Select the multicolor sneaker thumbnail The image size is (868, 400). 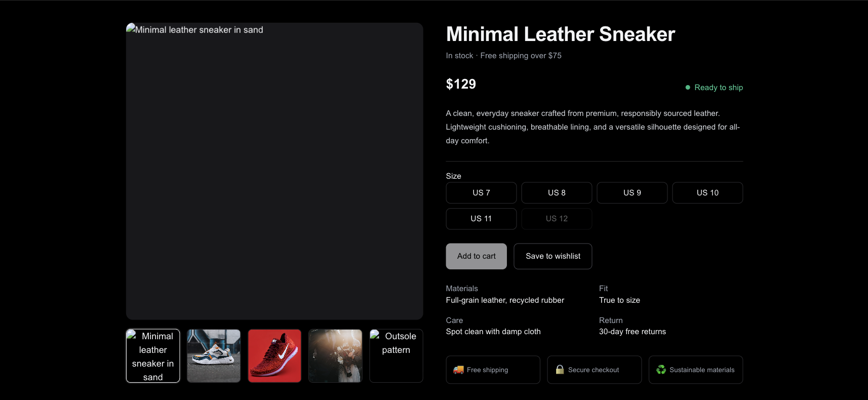coord(214,356)
